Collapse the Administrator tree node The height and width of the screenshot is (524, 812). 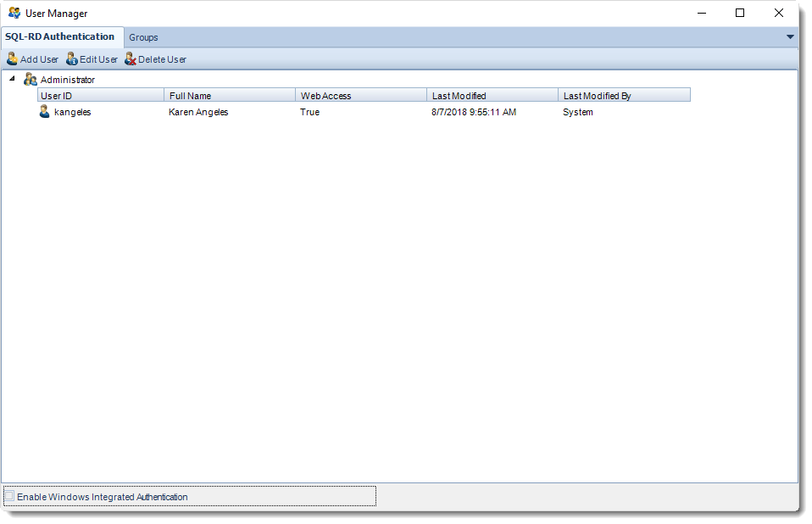[12, 79]
